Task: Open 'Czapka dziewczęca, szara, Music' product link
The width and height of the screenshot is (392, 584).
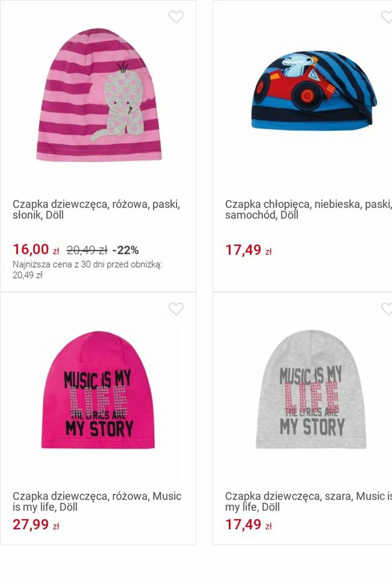Action: pyautogui.click(x=308, y=501)
